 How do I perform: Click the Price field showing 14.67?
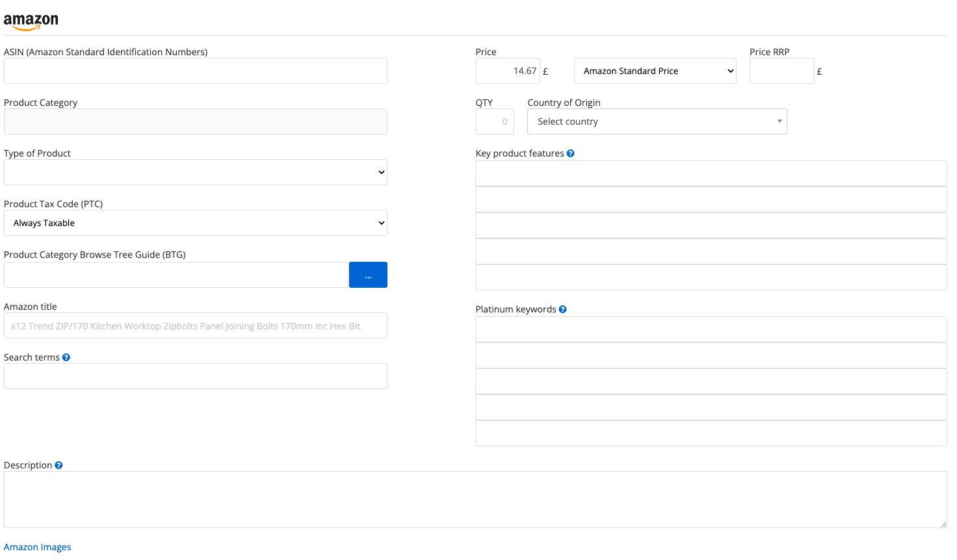[508, 71]
